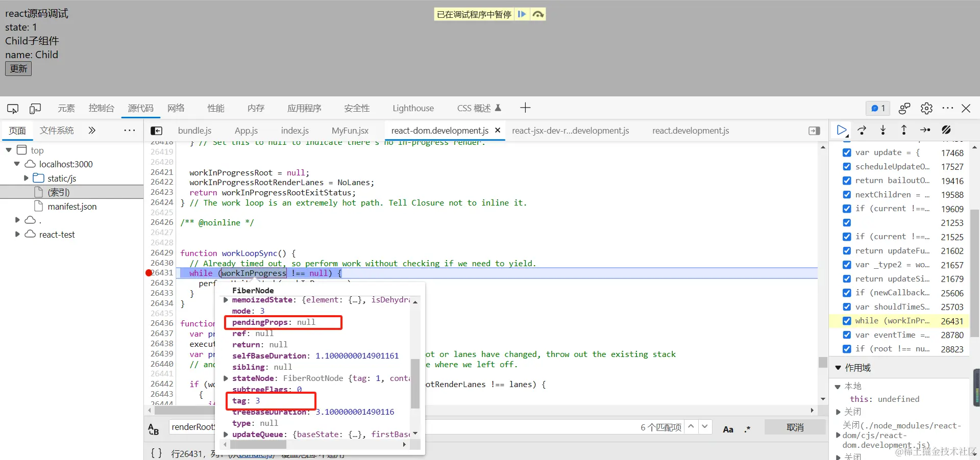Toggle device emulation icon
Screen dimensions: 980x460
(x=35, y=108)
